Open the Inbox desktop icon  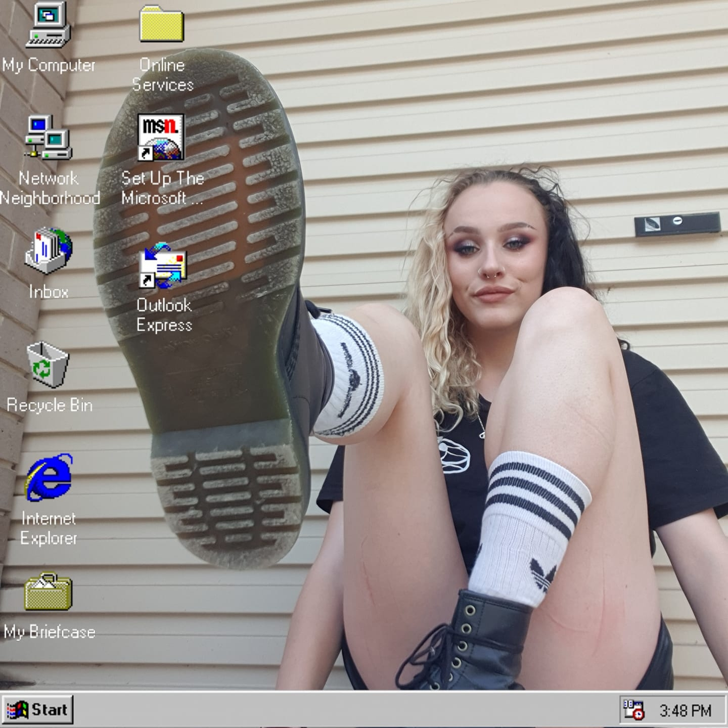[49, 251]
